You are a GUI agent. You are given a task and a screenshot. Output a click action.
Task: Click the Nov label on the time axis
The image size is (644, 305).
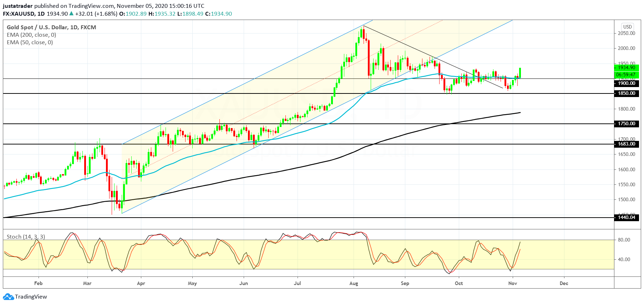[x=513, y=283]
